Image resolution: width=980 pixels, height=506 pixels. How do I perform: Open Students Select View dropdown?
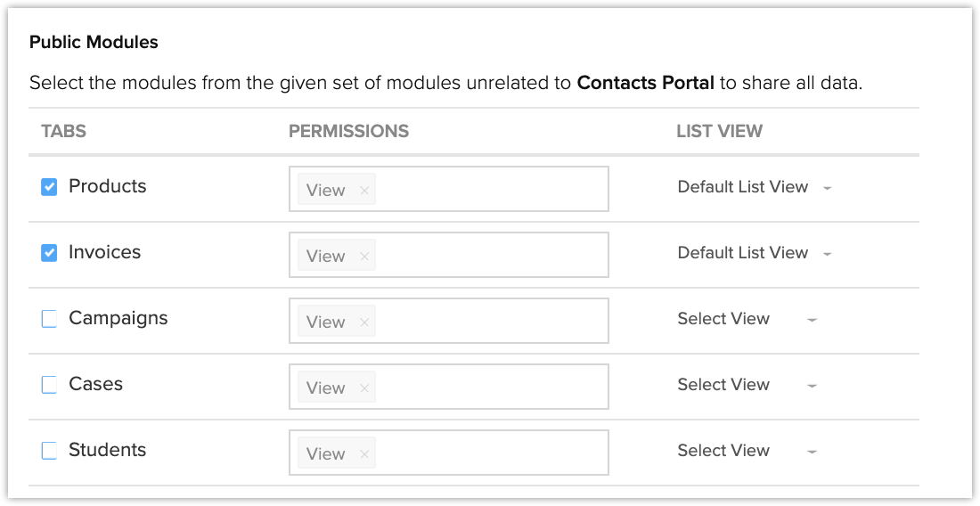click(747, 451)
